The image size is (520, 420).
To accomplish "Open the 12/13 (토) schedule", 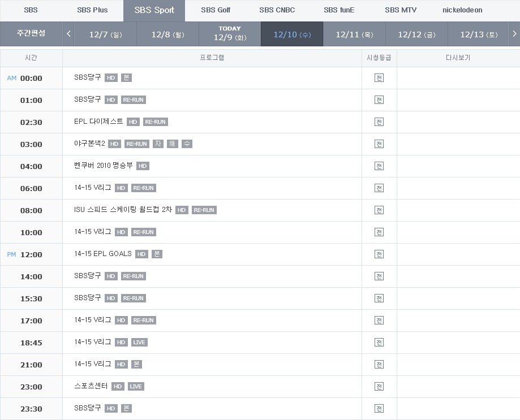I will pyautogui.click(x=479, y=34).
